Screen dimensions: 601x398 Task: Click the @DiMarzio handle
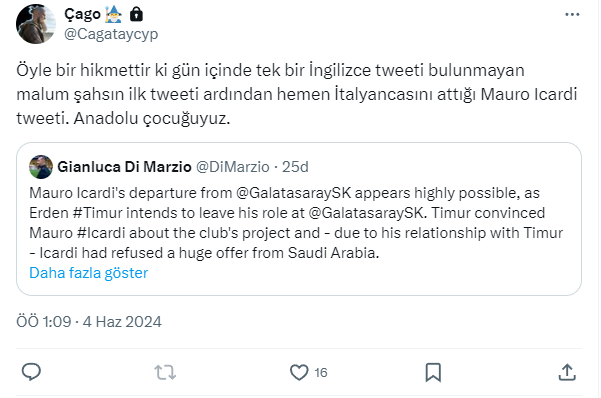pyautogui.click(x=233, y=167)
